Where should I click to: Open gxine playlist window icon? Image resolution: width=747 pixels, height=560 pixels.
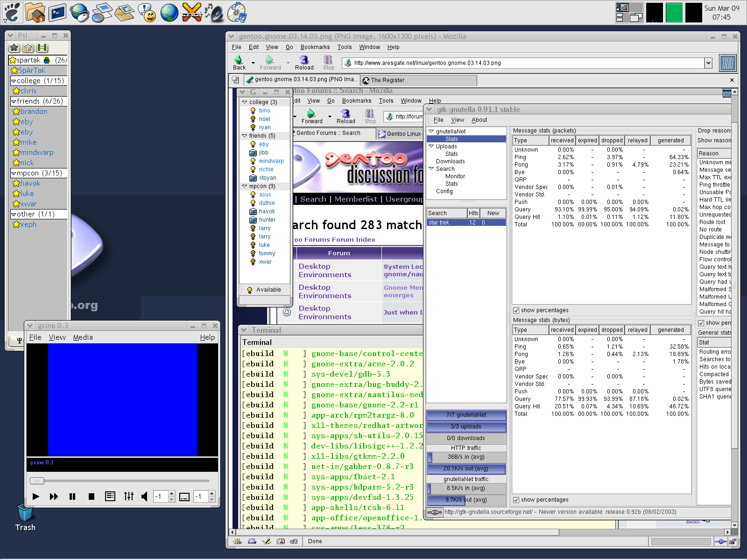(x=110, y=496)
